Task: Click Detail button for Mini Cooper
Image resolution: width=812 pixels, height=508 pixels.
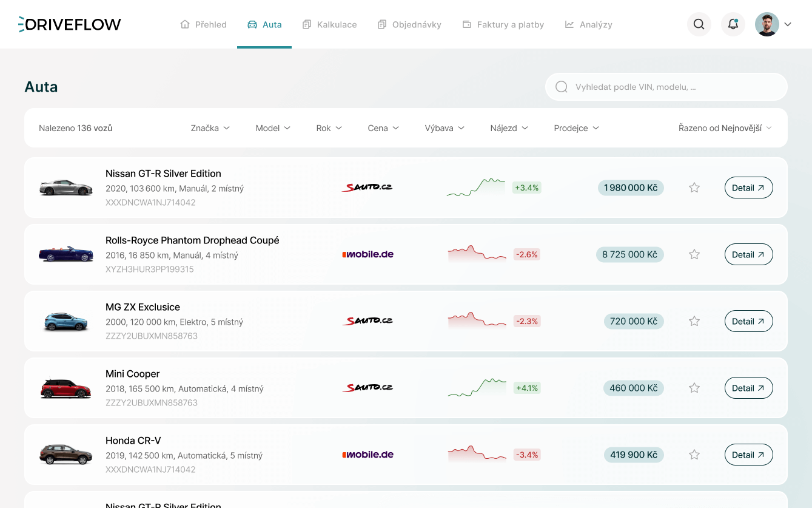Action: pos(748,388)
